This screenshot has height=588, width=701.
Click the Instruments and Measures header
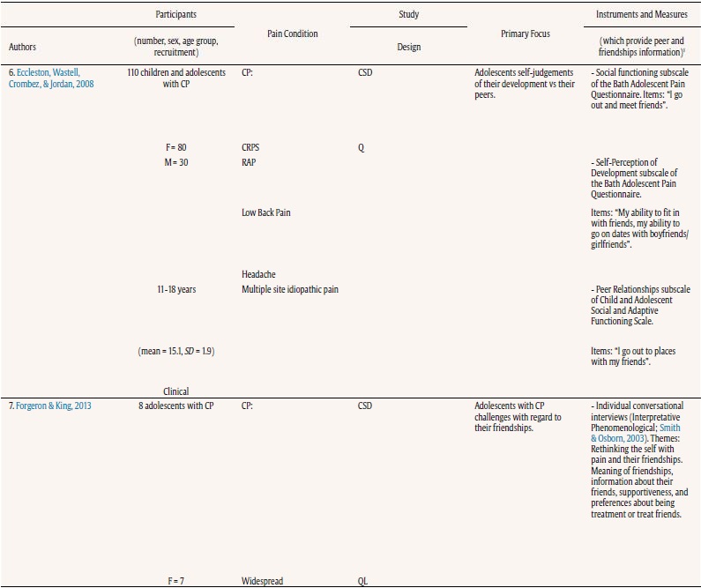[x=643, y=14]
